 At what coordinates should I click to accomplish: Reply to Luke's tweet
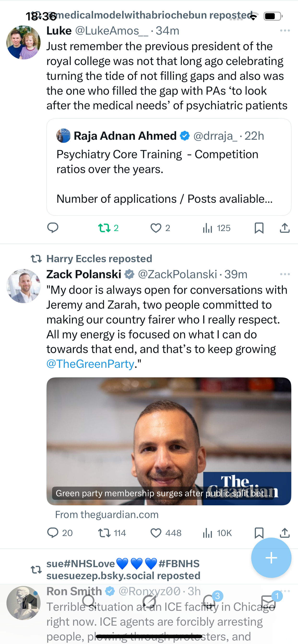pos(53,228)
